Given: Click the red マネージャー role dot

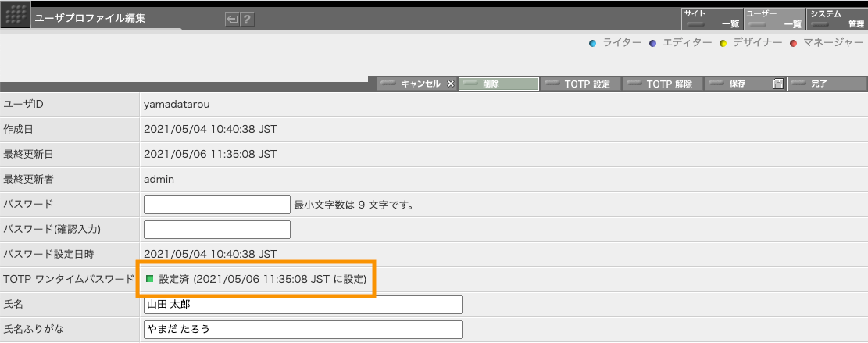Looking at the screenshot, I should pos(793,43).
